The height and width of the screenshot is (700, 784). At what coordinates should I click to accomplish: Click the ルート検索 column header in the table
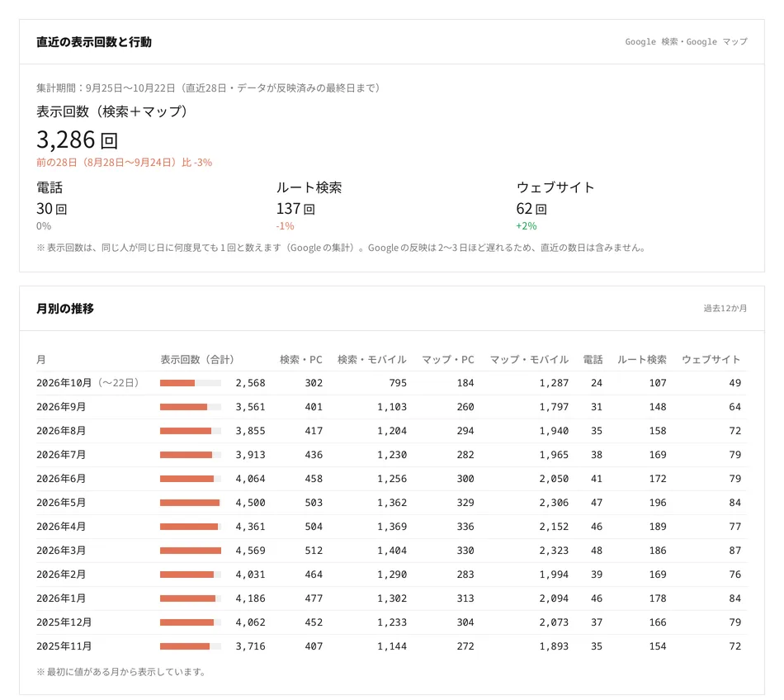point(641,360)
